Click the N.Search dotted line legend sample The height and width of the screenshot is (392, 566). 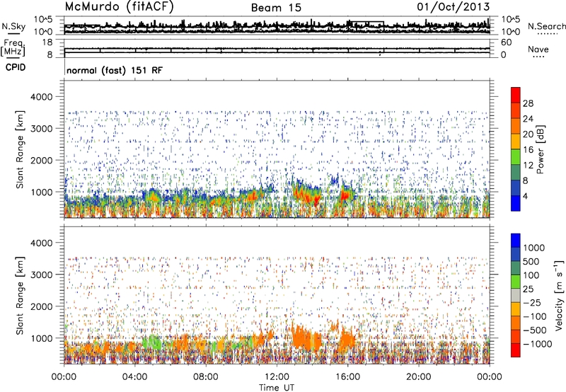548,34
